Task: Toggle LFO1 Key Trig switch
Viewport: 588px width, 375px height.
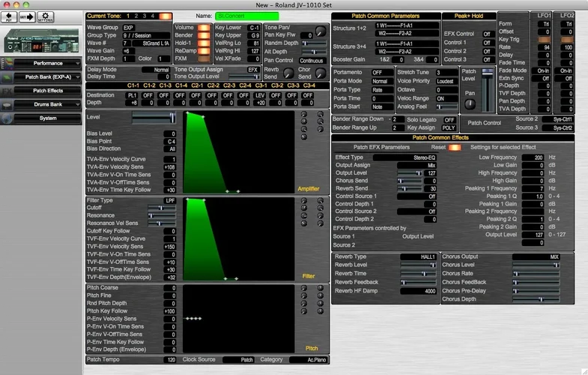Action: click(x=544, y=40)
